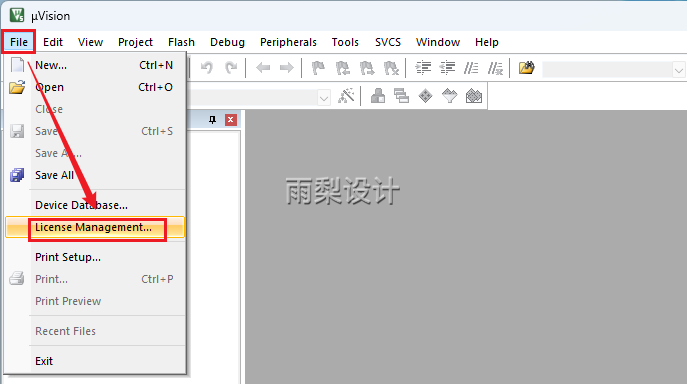Image resolution: width=687 pixels, height=384 pixels.
Task: Click Navigate Forwards arrow icon
Action: pos(287,68)
